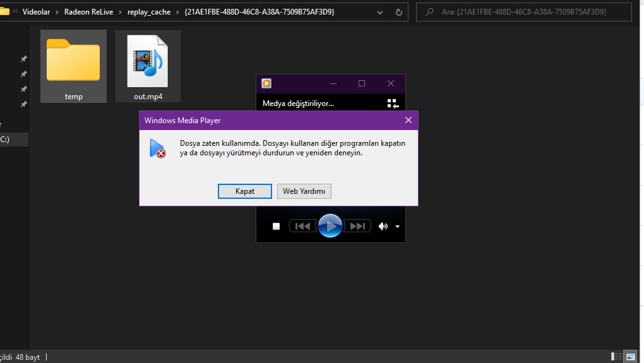Select the out.mp4 video file
The height and width of the screenshot is (363, 644).
pyautogui.click(x=148, y=66)
